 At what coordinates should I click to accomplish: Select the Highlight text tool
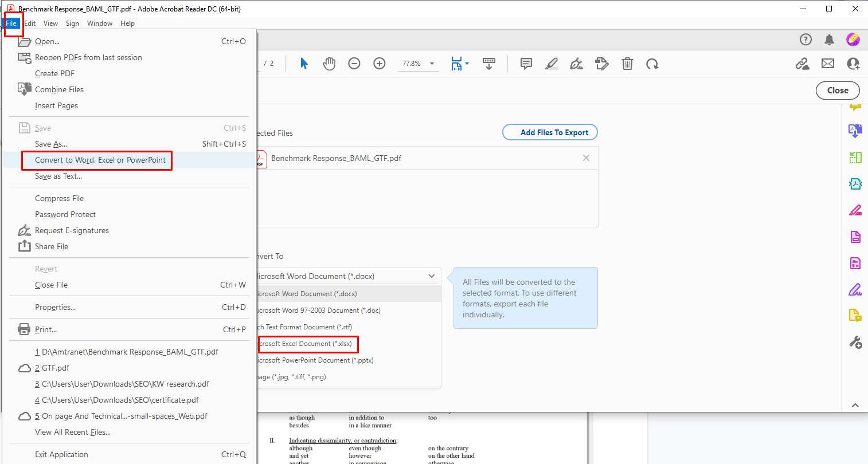tap(551, 64)
